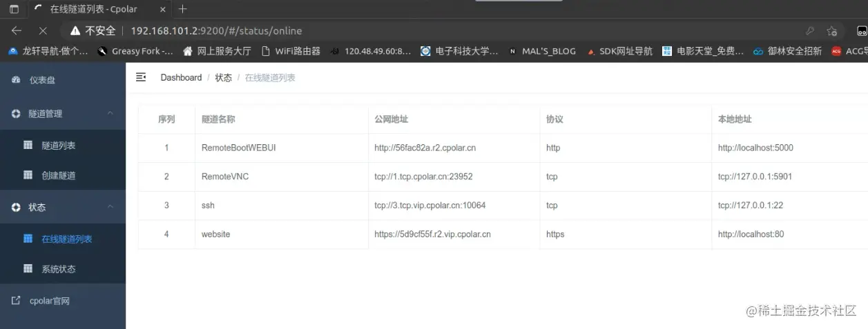Click the cpolar官网 external link icon
868x329 pixels.
click(16, 301)
